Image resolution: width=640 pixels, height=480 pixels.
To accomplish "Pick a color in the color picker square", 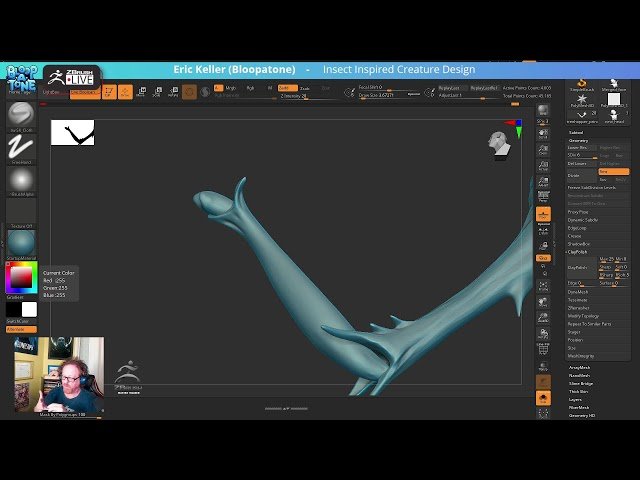I will 21,276.
